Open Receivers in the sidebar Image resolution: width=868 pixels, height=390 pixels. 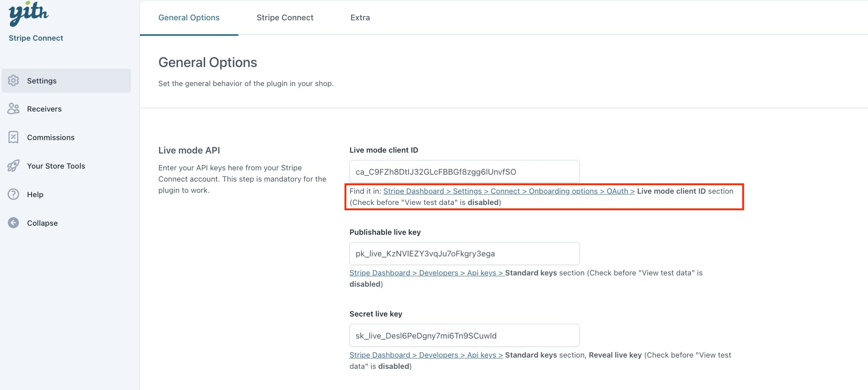[x=66, y=109]
